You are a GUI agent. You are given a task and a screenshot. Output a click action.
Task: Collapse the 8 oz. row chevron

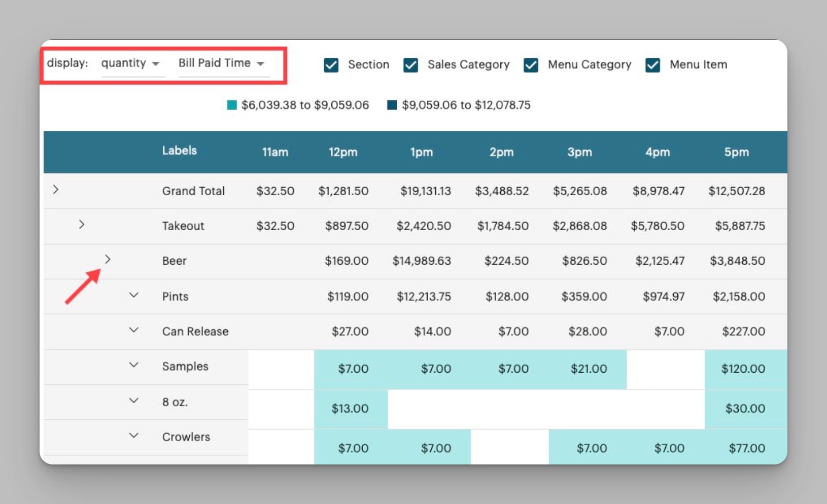pyautogui.click(x=133, y=401)
